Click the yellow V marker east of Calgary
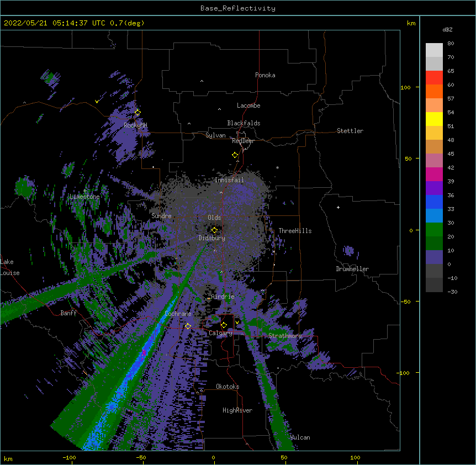Viewport: 476px width, 465px height. click(237, 323)
